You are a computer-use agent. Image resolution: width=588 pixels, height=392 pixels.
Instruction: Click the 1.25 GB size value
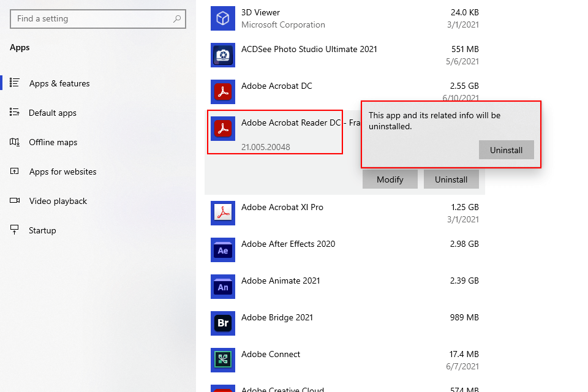[x=465, y=207]
